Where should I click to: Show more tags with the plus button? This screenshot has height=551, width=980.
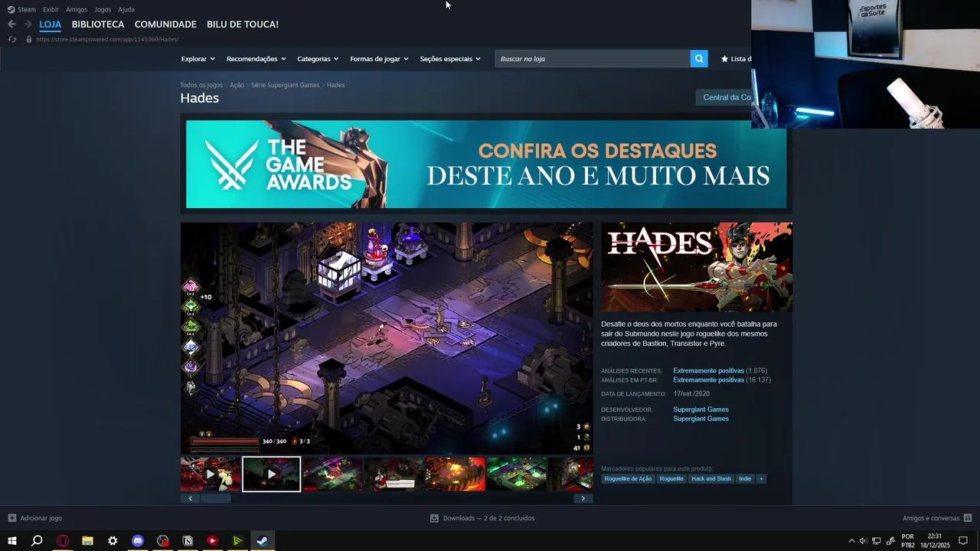pyautogui.click(x=761, y=479)
